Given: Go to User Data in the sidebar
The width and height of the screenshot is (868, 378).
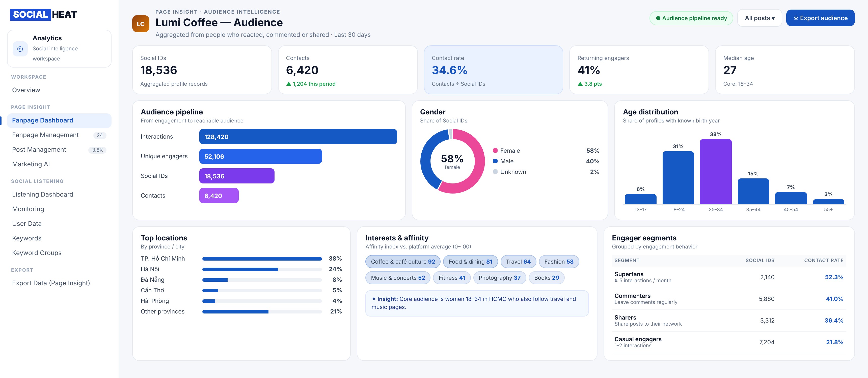Looking at the screenshot, I should coord(59,224).
